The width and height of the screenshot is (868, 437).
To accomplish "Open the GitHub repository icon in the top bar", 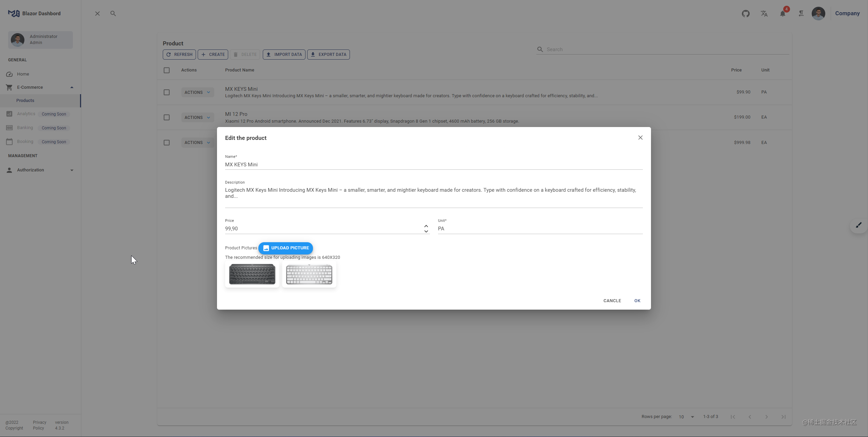I will [746, 14].
